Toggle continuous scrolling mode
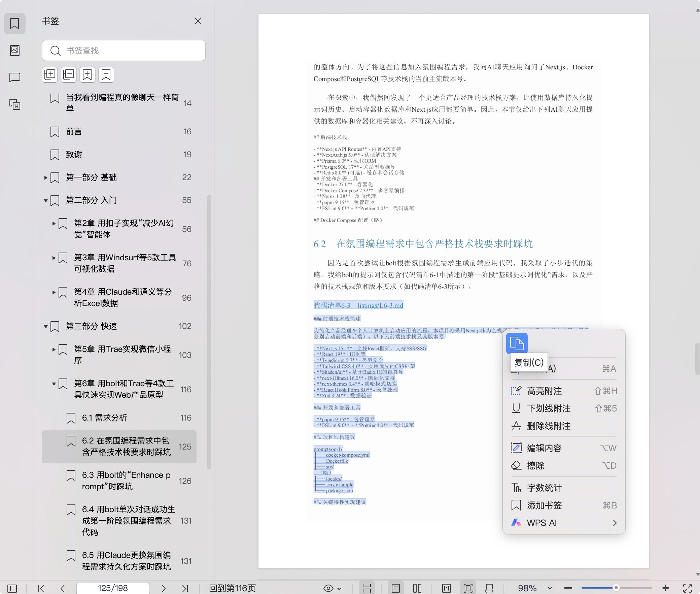Screen dimensions: 700x594 coord(366,588)
